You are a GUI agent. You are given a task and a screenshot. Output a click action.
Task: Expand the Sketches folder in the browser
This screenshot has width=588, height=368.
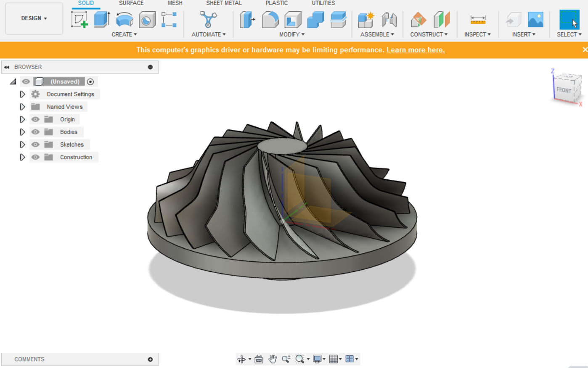[x=23, y=144]
